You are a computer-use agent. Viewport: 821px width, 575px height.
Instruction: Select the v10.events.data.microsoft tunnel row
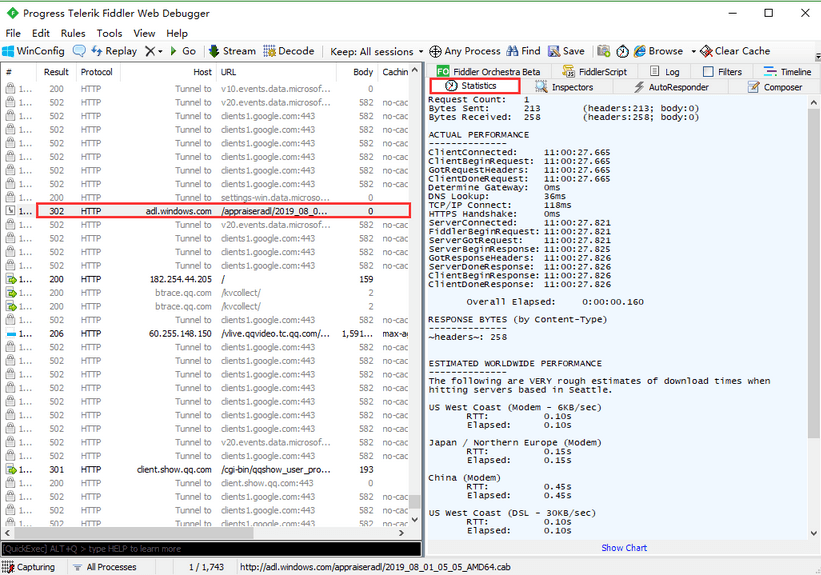[206, 89]
